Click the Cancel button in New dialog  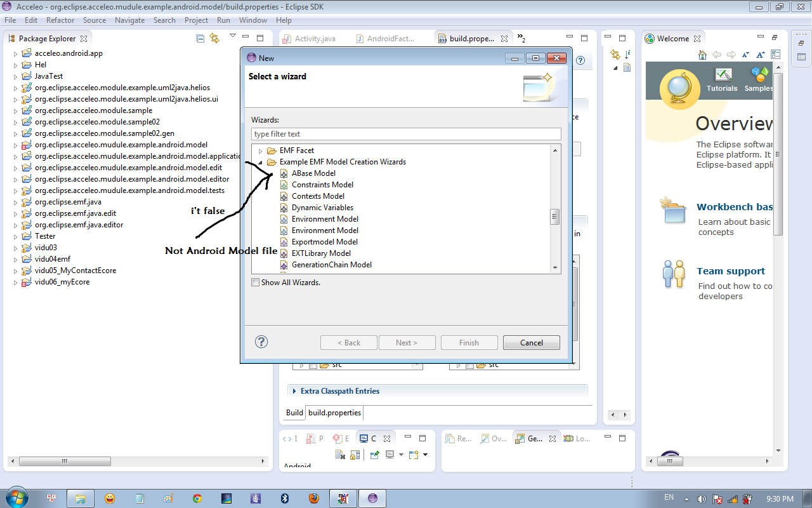(x=532, y=343)
